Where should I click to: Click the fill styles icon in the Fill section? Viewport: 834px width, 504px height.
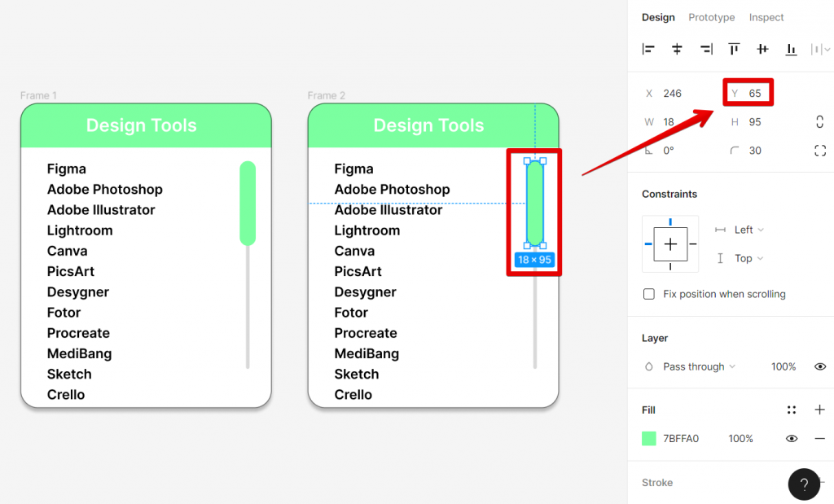791,410
